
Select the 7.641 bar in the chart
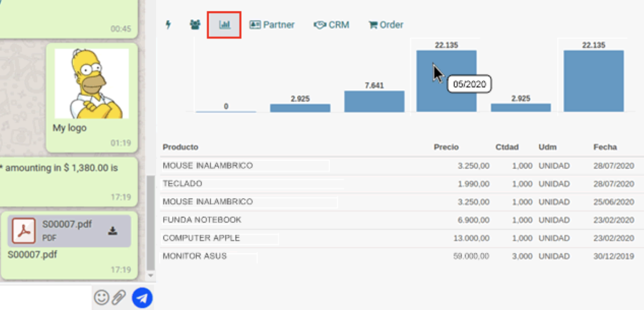(x=374, y=101)
